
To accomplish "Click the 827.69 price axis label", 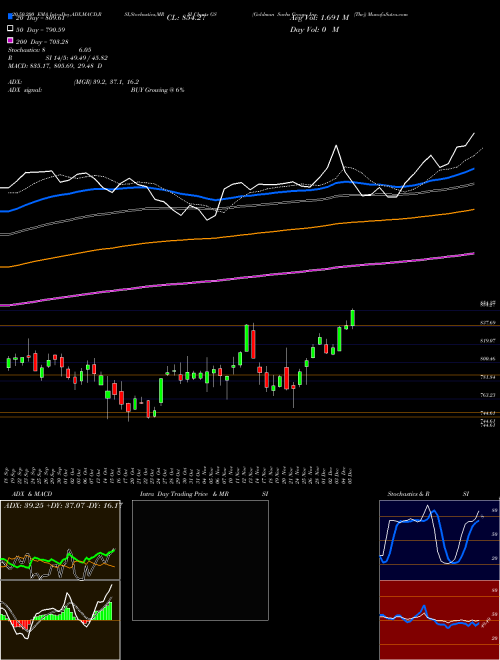I will (488, 322).
